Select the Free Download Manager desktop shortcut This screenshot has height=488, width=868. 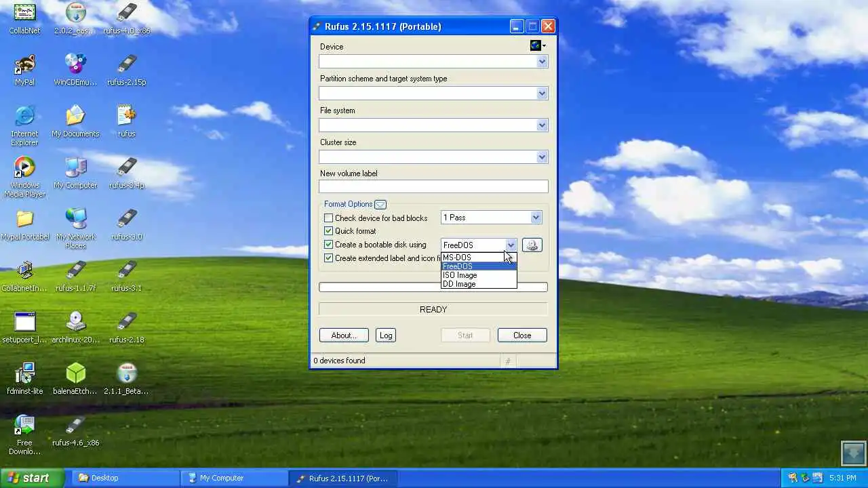pos(24,435)
